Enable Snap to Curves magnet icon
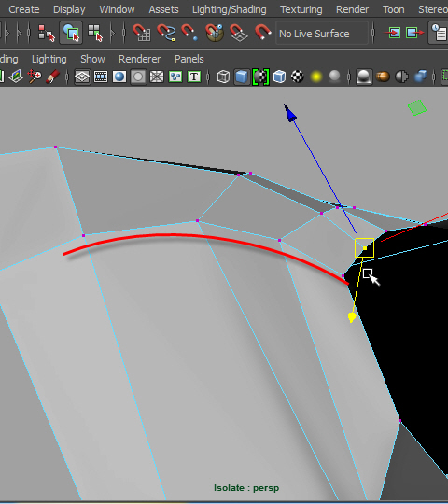The height and width of the screenshot is (504, 448). [166, 33]
